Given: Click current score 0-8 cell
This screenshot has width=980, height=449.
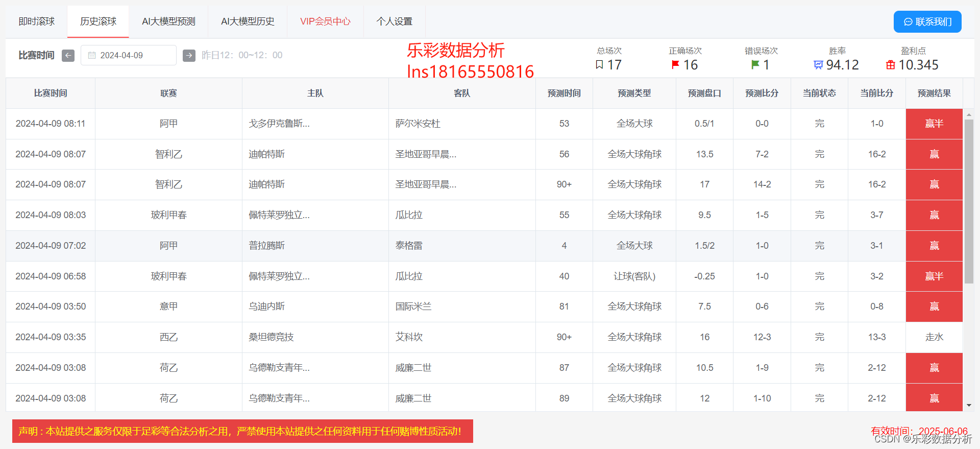Looking at the screenshot, I should pyautogui.click(x=877, y=306).
